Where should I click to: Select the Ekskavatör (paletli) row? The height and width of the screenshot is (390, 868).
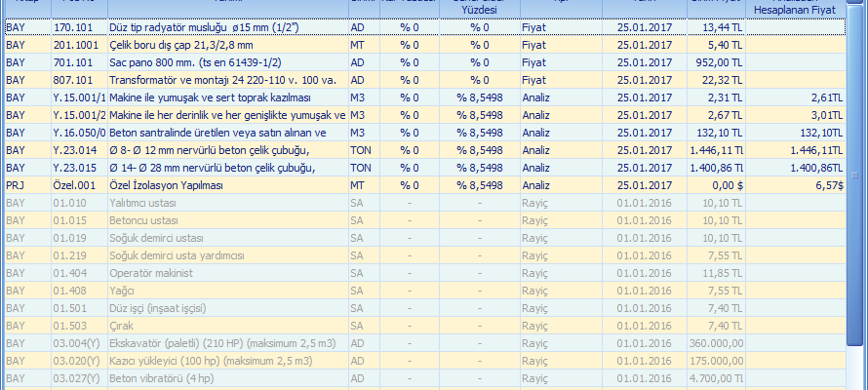pyautogui.click(x=226, y=343)
